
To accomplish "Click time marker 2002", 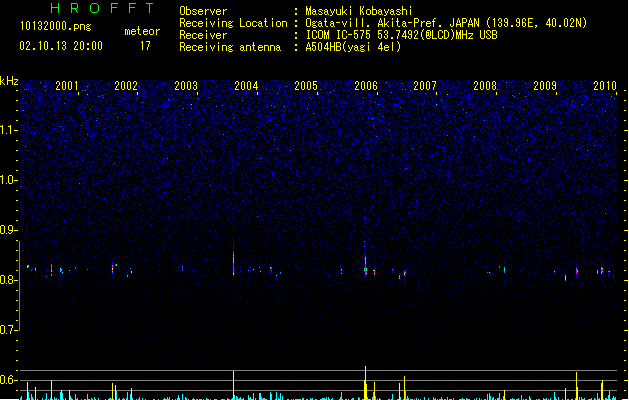I will tap(126, 86).
